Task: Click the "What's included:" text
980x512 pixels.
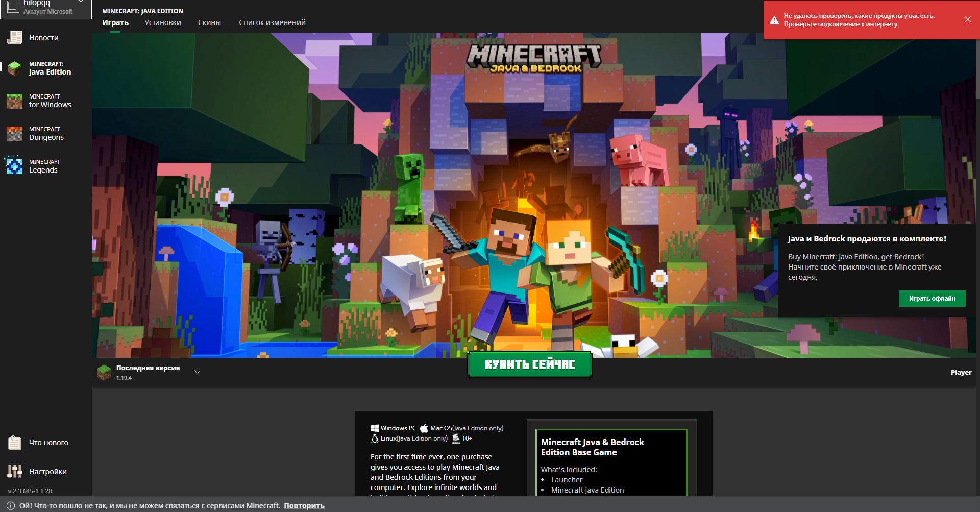Action: [569, 470]
